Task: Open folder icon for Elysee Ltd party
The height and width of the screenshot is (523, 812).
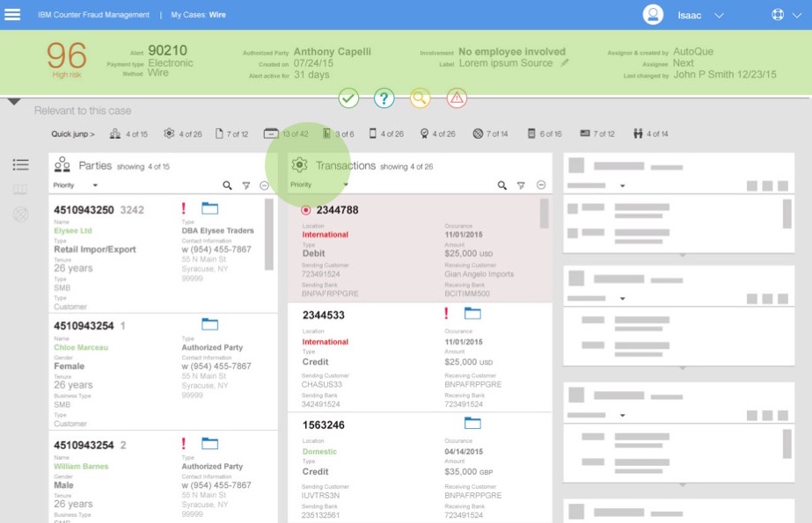Action: pos(209,208)
